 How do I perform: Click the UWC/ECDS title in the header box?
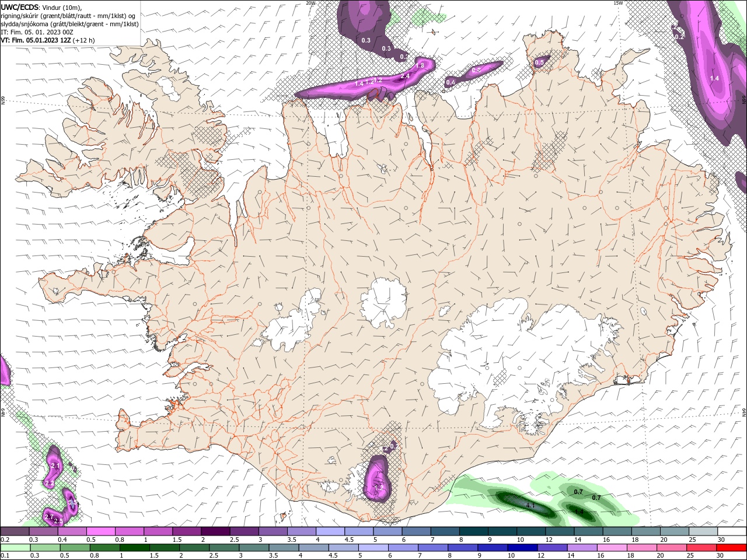[19, 7]
